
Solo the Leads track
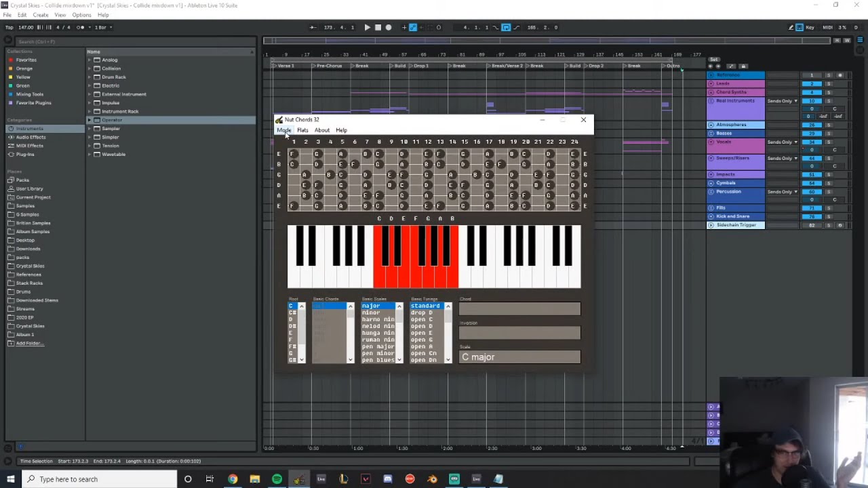pyautogui.click(x=828, y=83)
